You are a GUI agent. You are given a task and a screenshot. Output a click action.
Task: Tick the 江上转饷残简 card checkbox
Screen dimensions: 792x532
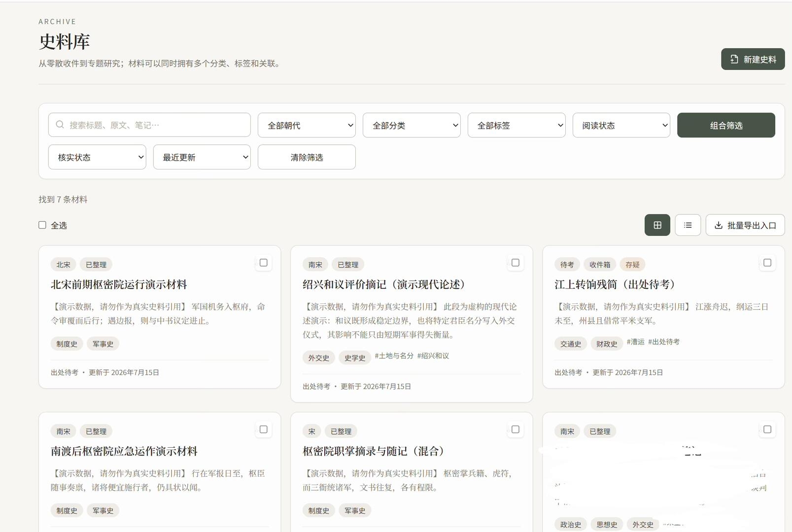tap(767, 263)
